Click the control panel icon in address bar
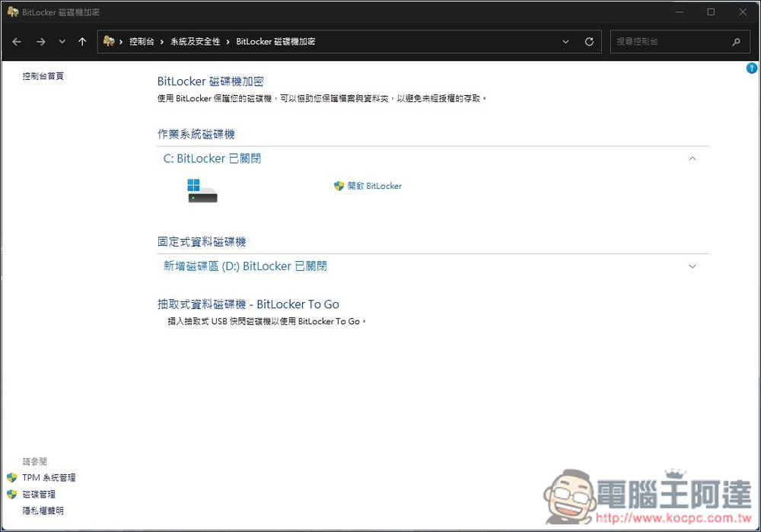The image size is (761, 532). [x=110, y=42]
